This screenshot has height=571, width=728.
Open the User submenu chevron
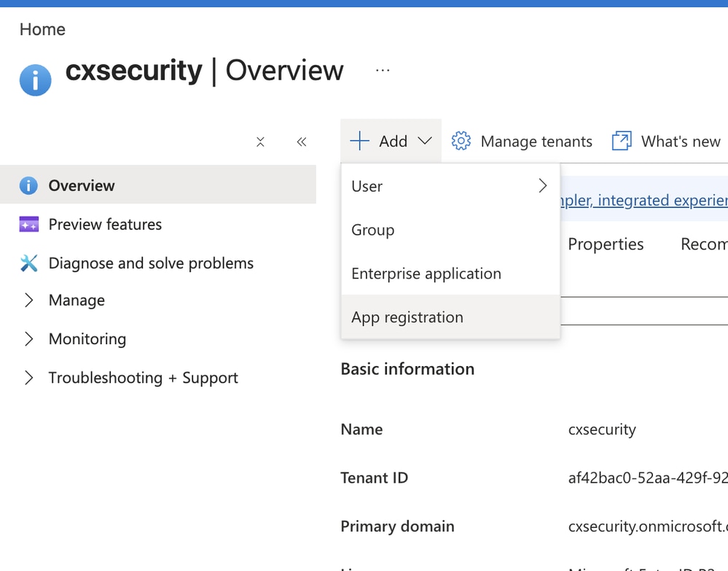(543, 186)
